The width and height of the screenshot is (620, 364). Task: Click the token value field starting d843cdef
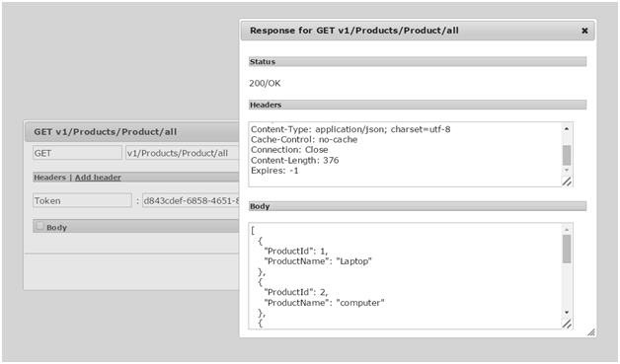pyautogui.click(x=191, y=200)
